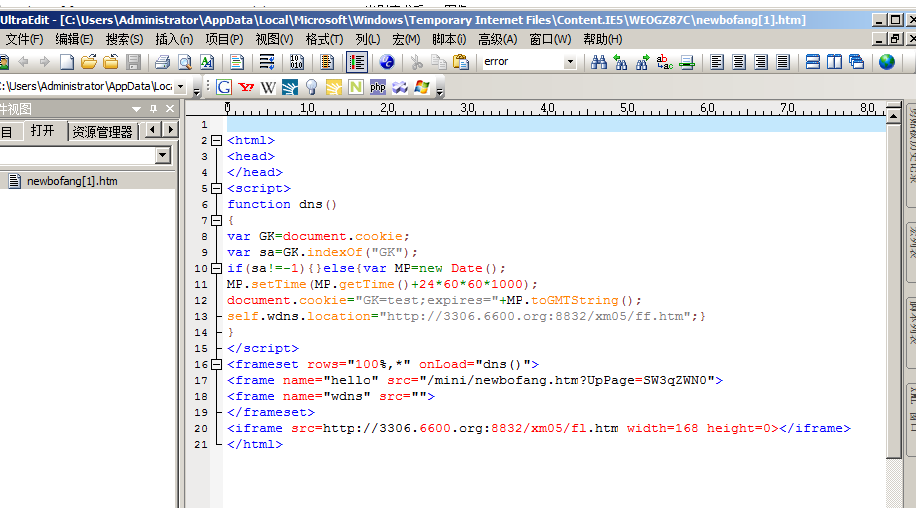
Task: Find next with binoculars right-arrow icon
Action: coord(643,62)
